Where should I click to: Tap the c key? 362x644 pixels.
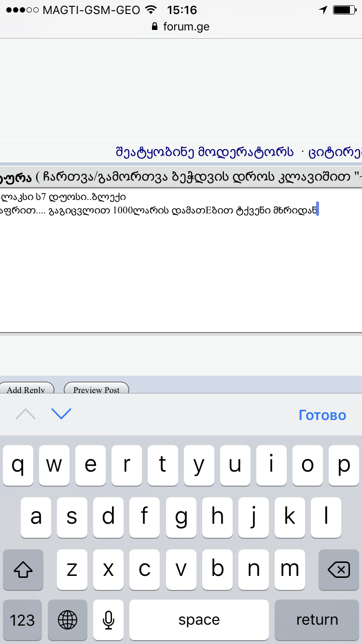(x=145, y=570)
